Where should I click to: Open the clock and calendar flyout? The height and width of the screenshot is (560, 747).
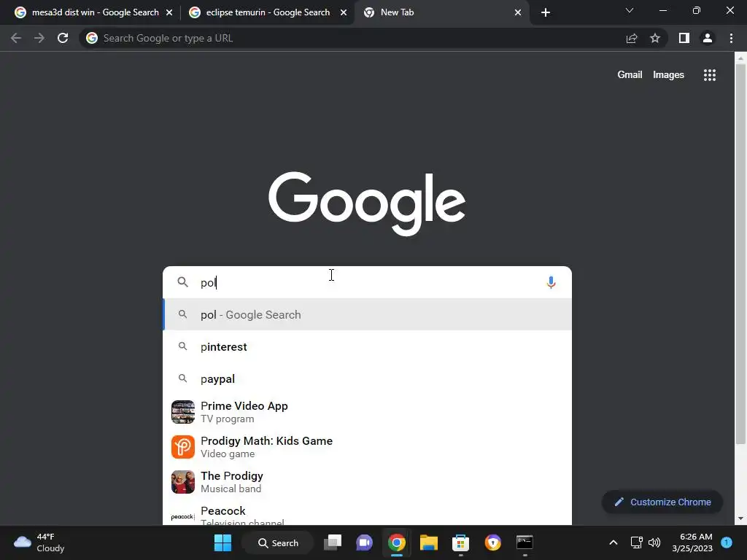point(692,542)
